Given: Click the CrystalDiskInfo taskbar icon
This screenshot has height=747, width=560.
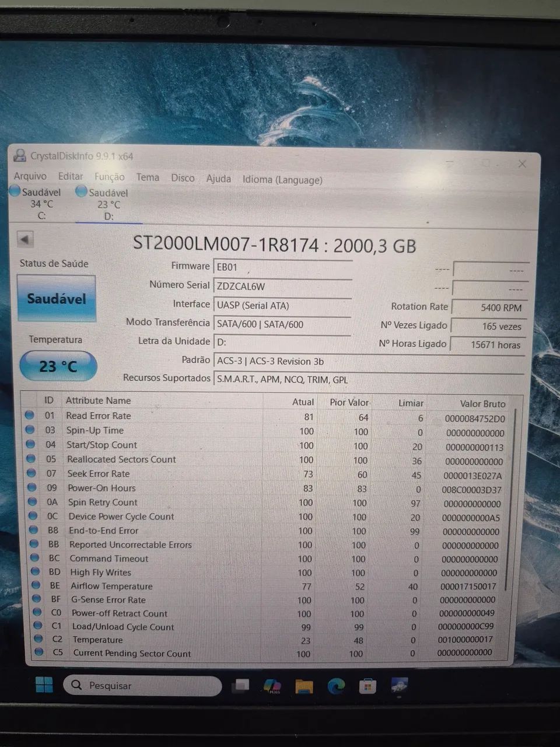Looking at the screenshot, I should click(x=400, y=686).
